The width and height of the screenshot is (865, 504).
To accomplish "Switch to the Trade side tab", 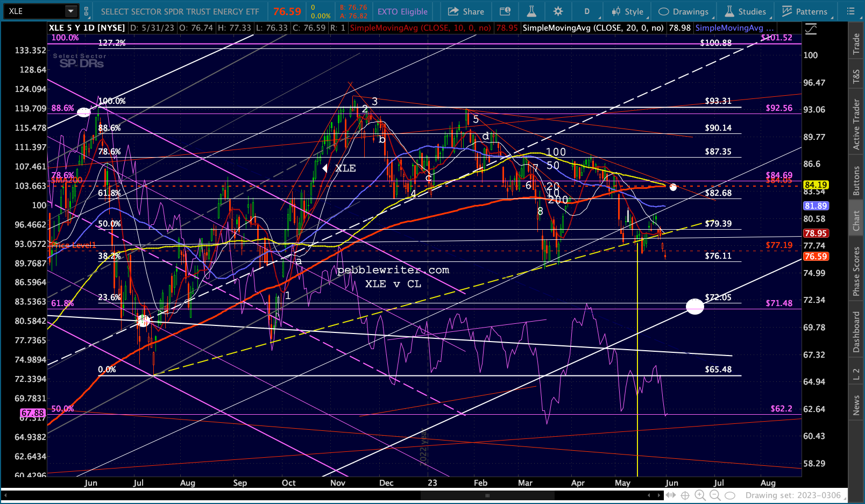I will [x=856, y=44].
